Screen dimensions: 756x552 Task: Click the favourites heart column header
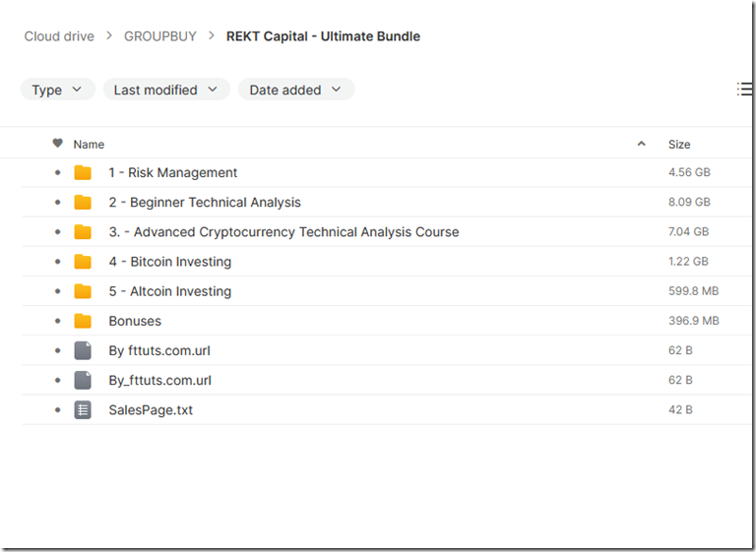[x=57, y=144]
